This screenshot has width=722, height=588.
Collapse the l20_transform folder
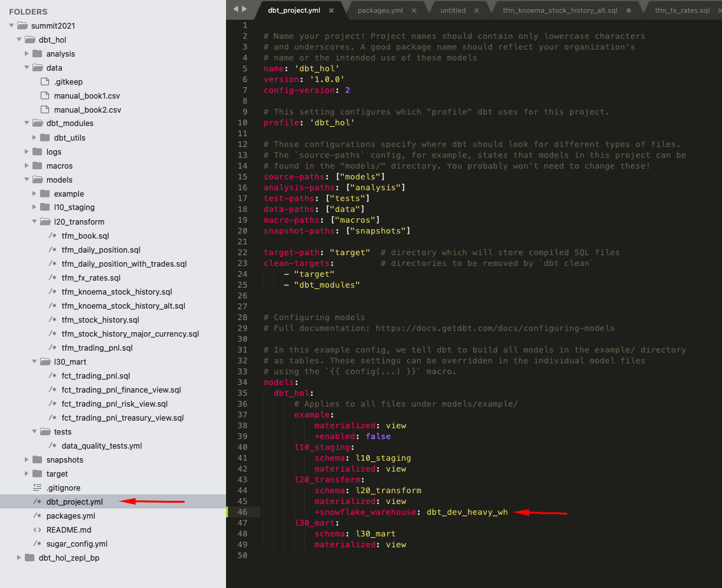34,221
